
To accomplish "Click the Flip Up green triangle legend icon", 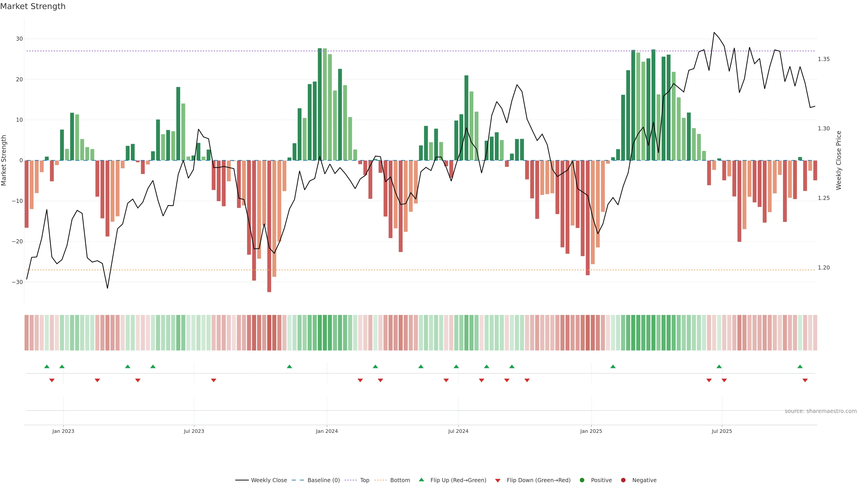I will tap(421, 480).
